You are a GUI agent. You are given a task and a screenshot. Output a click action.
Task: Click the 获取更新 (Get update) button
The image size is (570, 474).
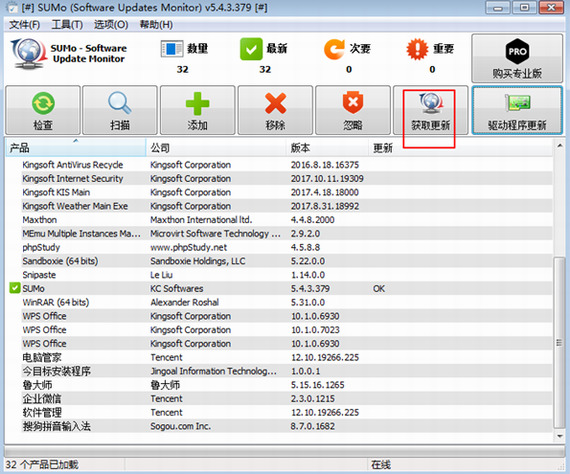(x=430, y=110)
